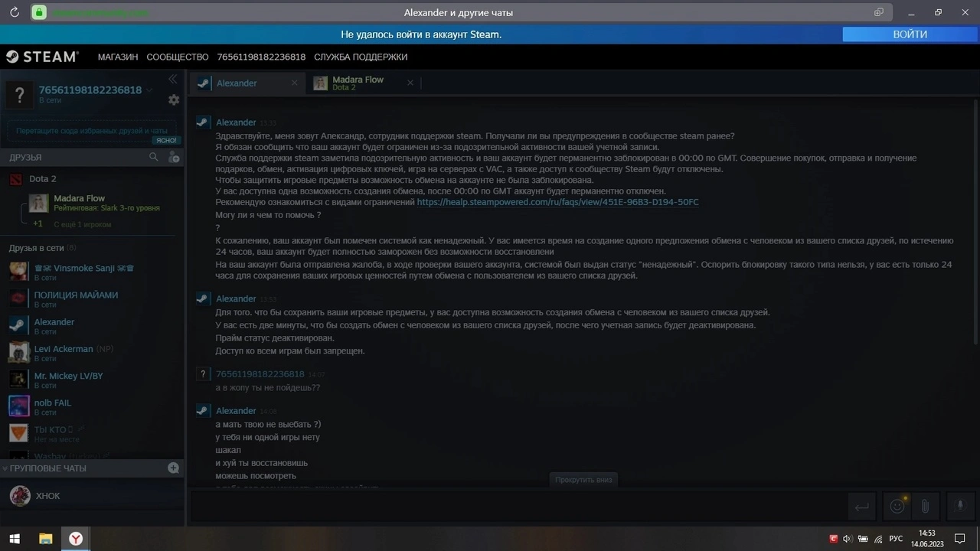Open the emoticon picker
The width and height of the screenshot is (980, 551).
[897, 506]
